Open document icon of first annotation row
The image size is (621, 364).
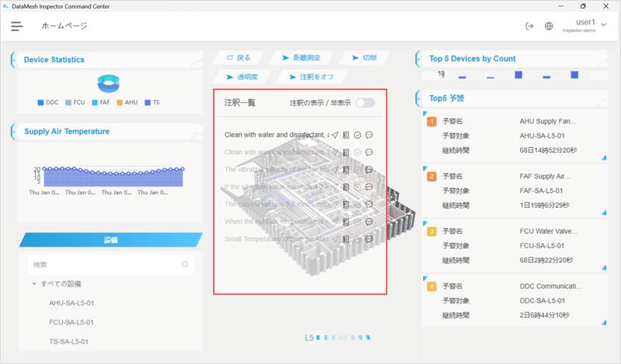coord(346,135)
